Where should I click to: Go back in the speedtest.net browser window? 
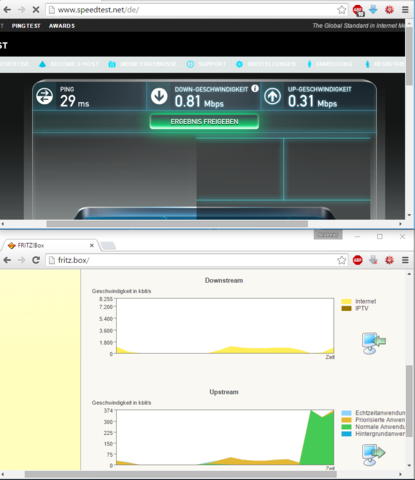(7, 10)
